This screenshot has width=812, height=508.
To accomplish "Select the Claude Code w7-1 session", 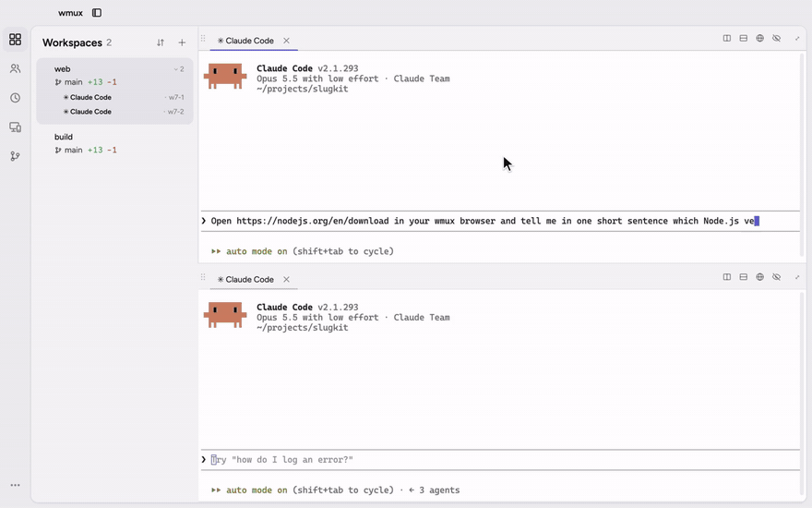I will [124, 98].
